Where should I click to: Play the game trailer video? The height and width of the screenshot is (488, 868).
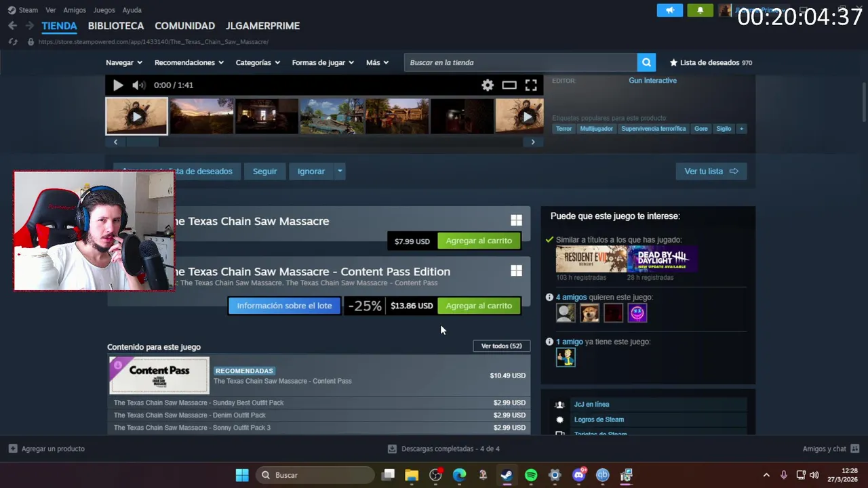118,85
